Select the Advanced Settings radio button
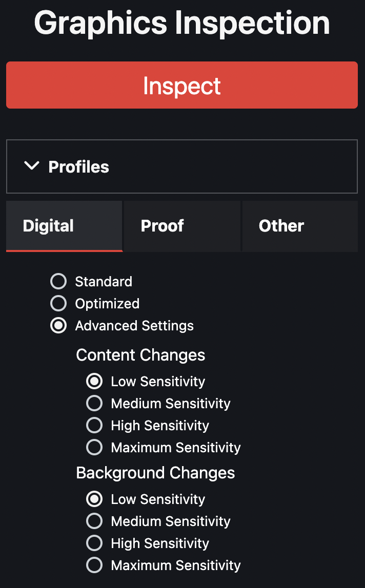The height and width of the screenshot is (588, 365). 58,326
